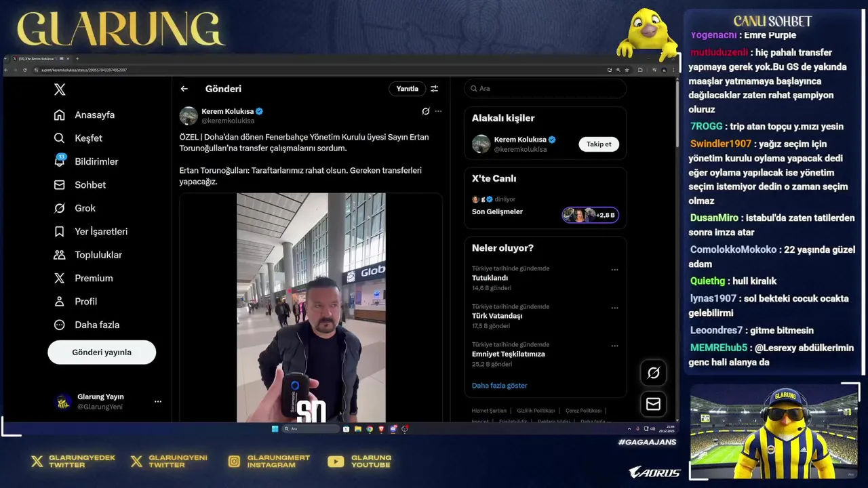Open Brave browser in the taskbar
Image resolution: width=868 pixels, height=488 pixels.
381,428
